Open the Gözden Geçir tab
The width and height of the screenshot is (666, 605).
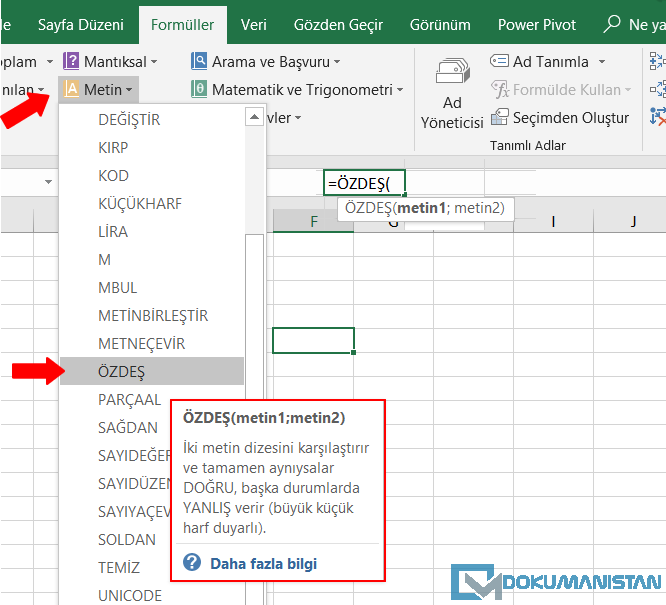pyautogui.click(x=338, y=25)
